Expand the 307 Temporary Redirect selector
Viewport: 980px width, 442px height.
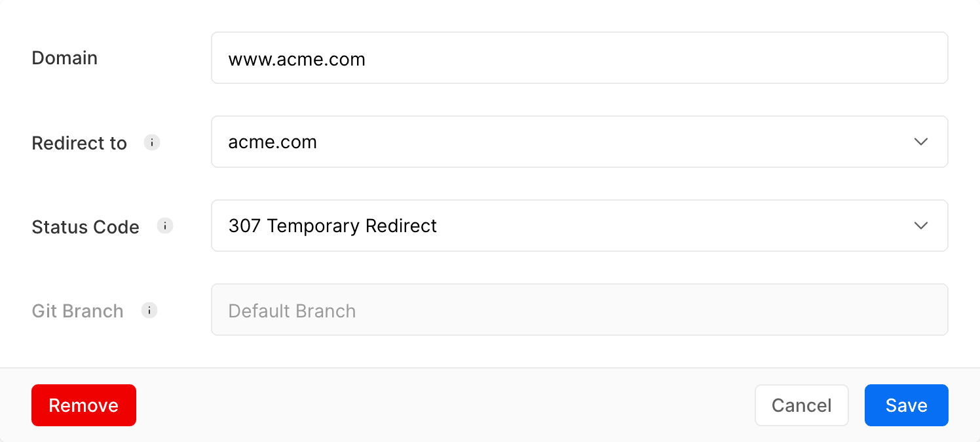[579, 226]
